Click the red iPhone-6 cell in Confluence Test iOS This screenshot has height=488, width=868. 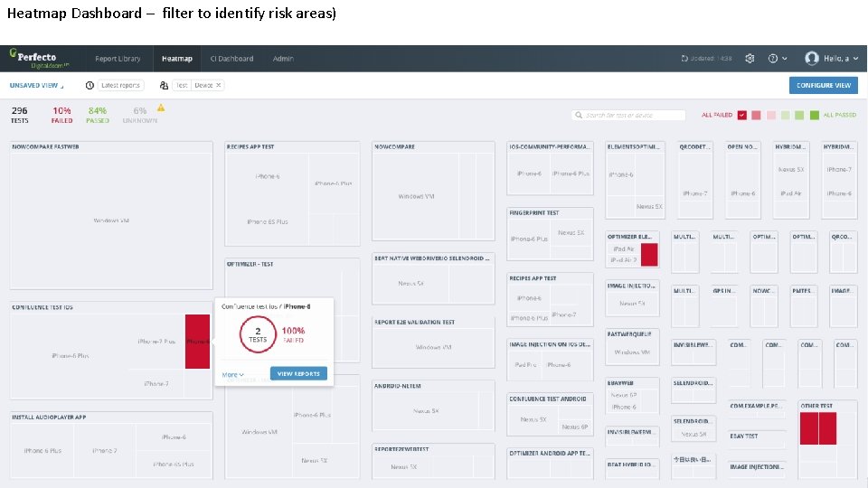(198, 342)
